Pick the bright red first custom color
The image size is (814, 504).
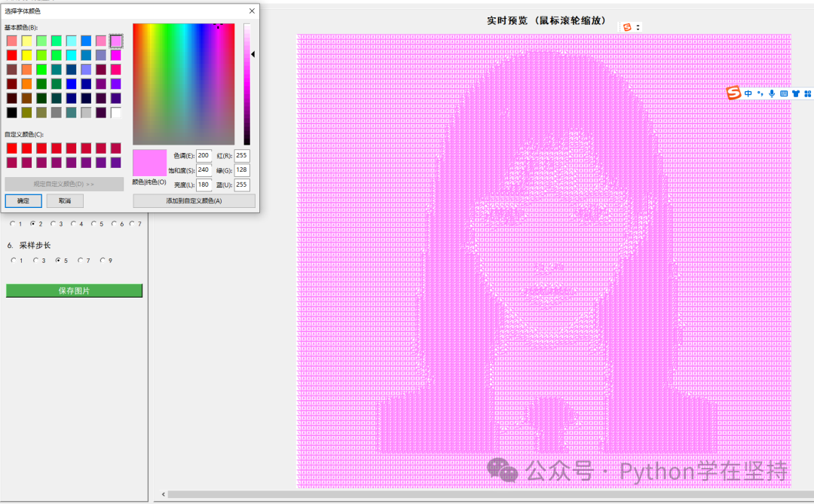(12, 148)
